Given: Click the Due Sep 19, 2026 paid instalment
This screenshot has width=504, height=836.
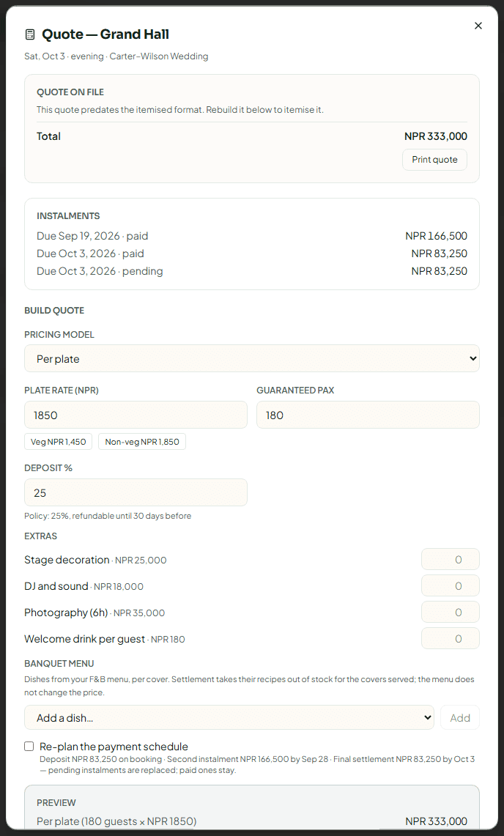Looking at the screenshot, I should 92,236.
